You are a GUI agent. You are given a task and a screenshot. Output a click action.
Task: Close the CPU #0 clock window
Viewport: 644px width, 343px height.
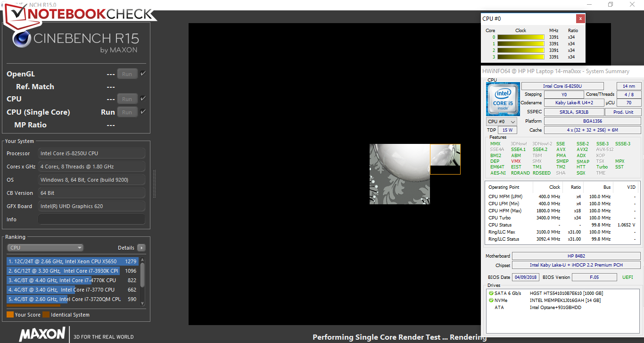[580, 19]
